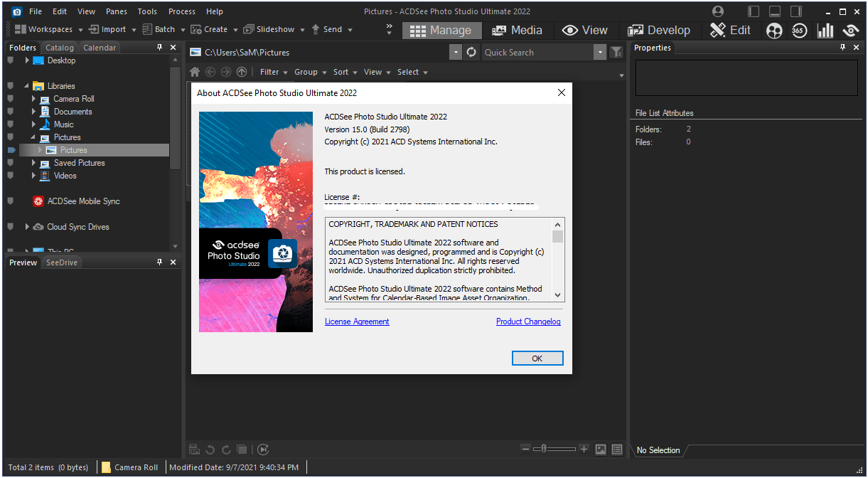Open the Dashboard bar-chart icon
Viewport: 868px width, 478px height.
tap(825, 31)
